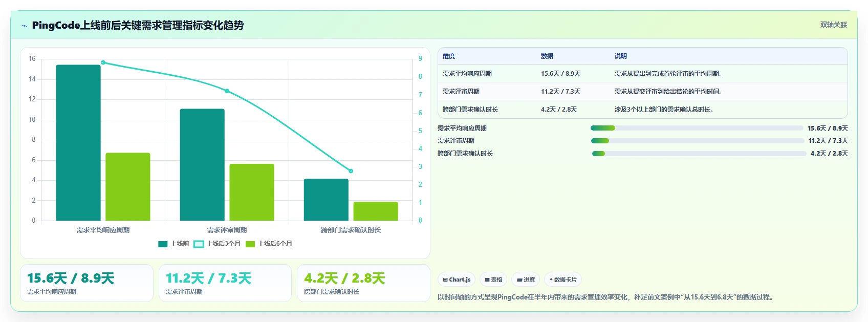Select the 跨部门需求确认时长 table row cell

coord(470,110)
